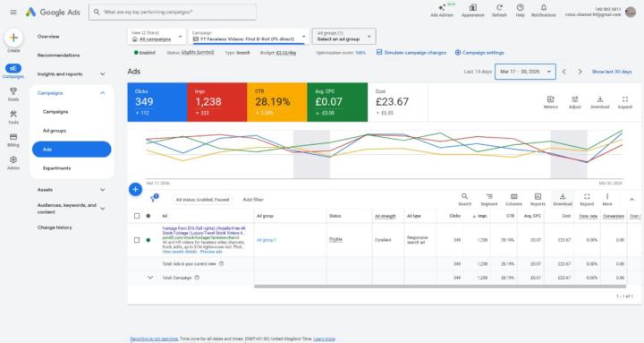This screenshot has height=343, width=644.
Task: Open the Help icon
Action: (520, 8)
